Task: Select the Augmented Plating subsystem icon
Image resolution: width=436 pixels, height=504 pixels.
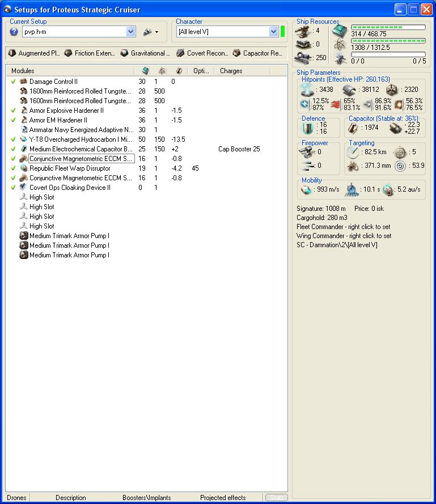Action: coord(12,53)
